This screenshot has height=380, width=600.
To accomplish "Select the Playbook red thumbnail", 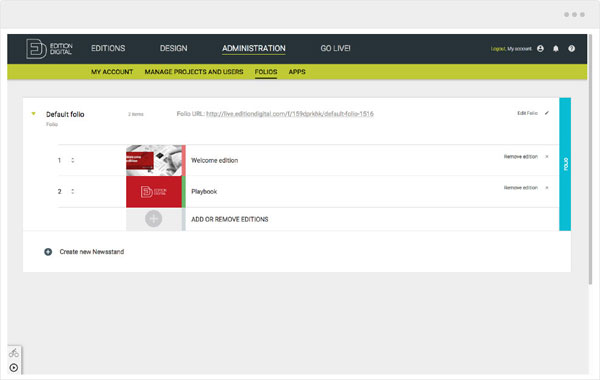I will (x=154, y=192).
